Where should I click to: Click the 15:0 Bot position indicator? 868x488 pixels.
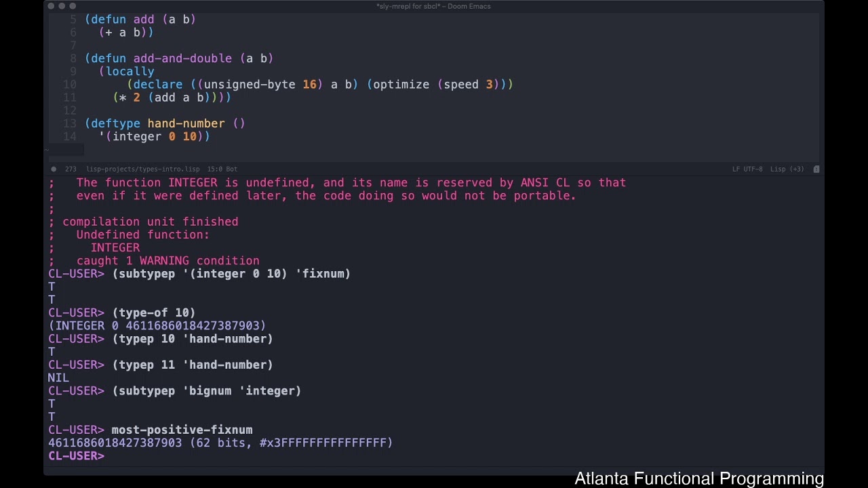tap(222, 169)
